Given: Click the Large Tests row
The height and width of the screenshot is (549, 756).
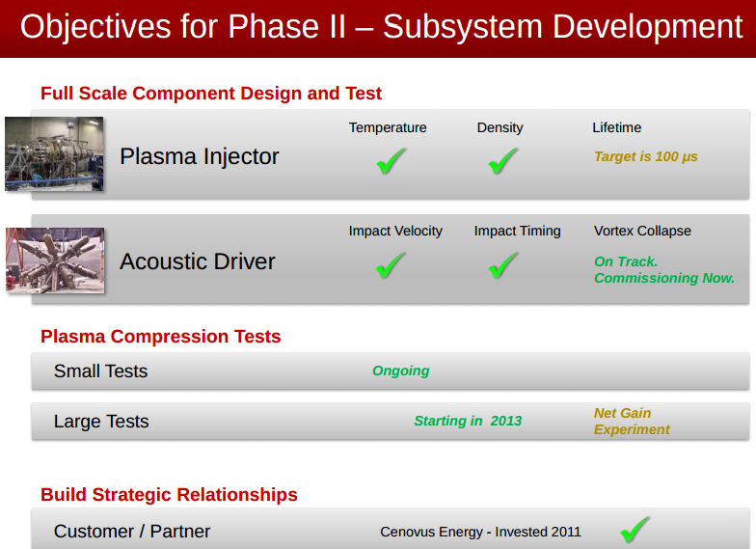Looking at the screenshot, I should click(101, 422).
